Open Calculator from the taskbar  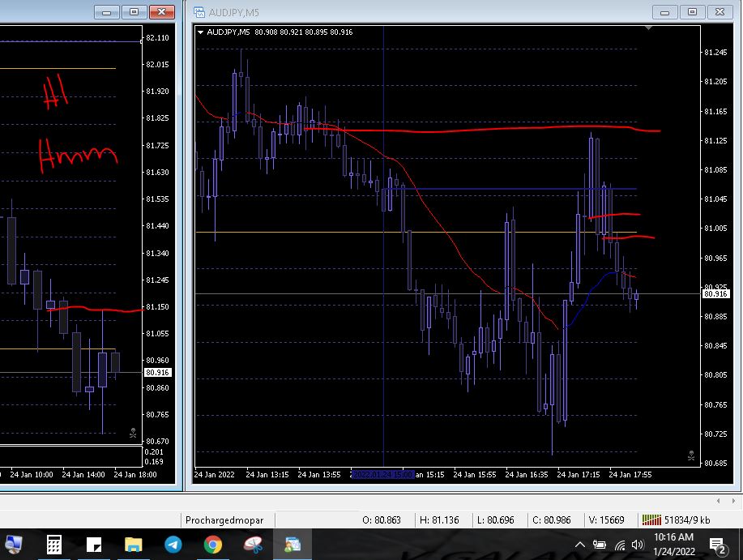click(53, 545)
